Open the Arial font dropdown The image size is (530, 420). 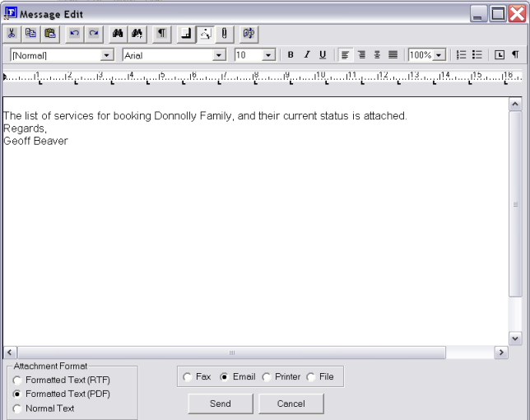[x=219, y=55]
